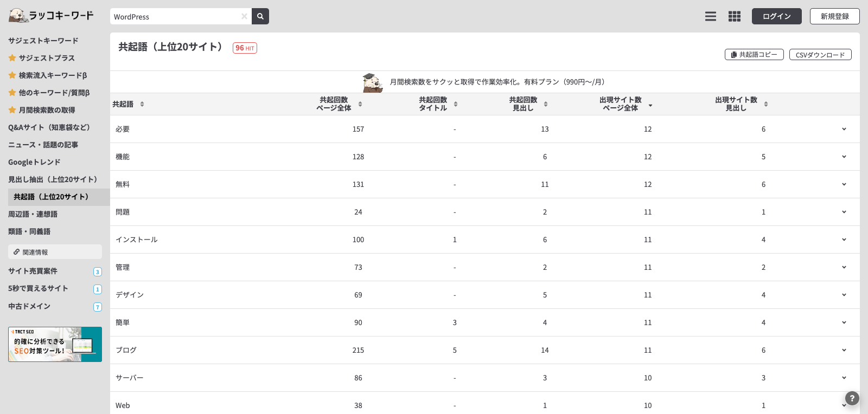Open the help question mark icon
The width and height of the screenshot is (868, 414).
coord(852,398)
